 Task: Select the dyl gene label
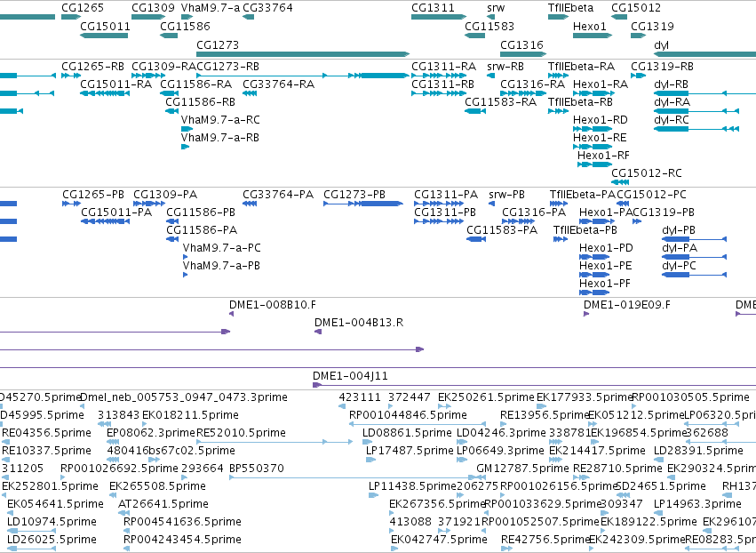(661, 44)
